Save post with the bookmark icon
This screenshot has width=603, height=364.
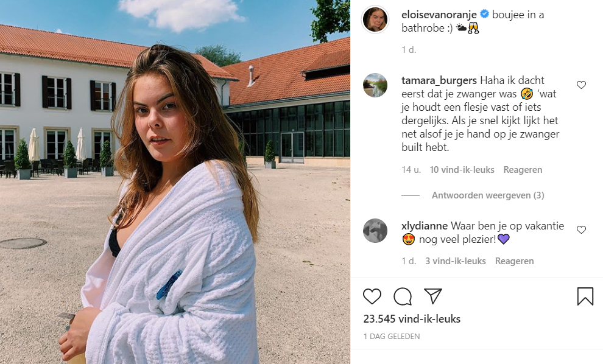point(585,296)
